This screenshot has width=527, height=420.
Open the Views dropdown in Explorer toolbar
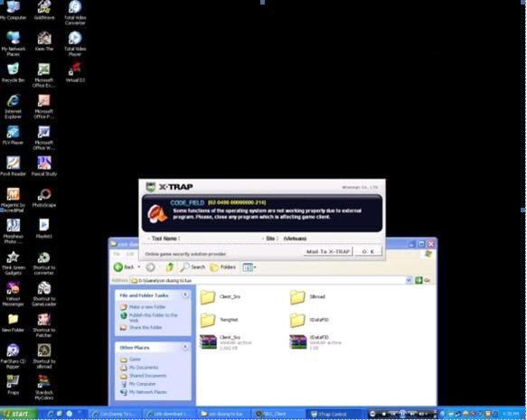coord(249,267)
